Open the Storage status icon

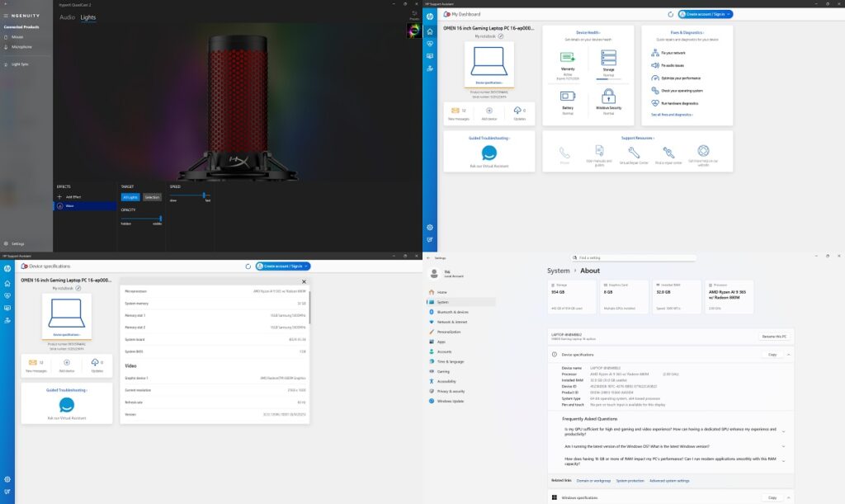(x=608, y=57)
